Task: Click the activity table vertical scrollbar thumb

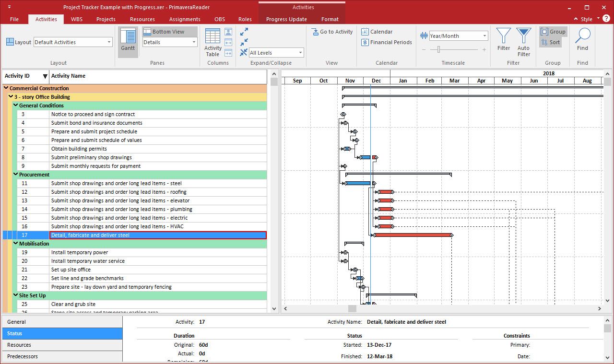Action: point(274,82)
